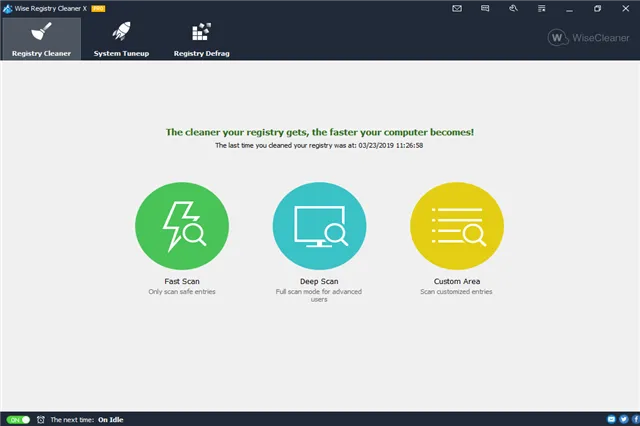Switch to the System Tuneup tab
Viewport: 640px width, 426px height.
pos(121,39)
